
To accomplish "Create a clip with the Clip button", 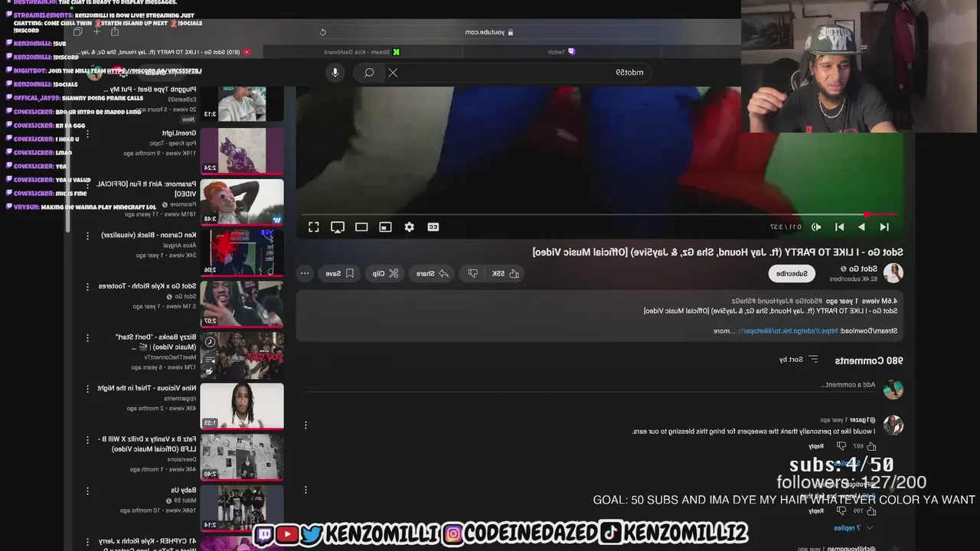I will (386, 273).
